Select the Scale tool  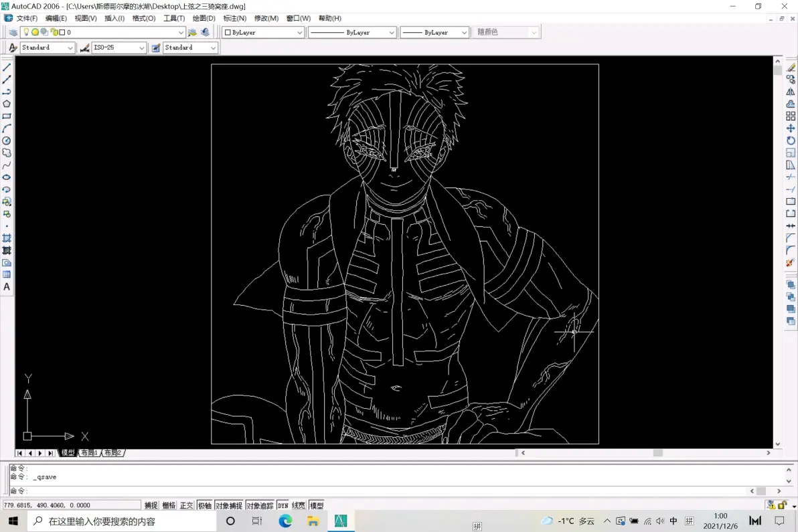(x=791, y=153)
